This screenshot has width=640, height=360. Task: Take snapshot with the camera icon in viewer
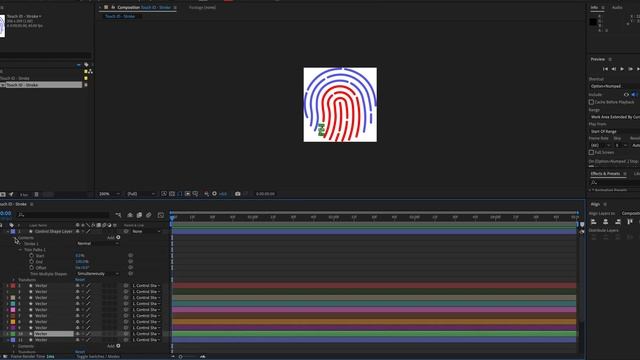click(238, 194)
